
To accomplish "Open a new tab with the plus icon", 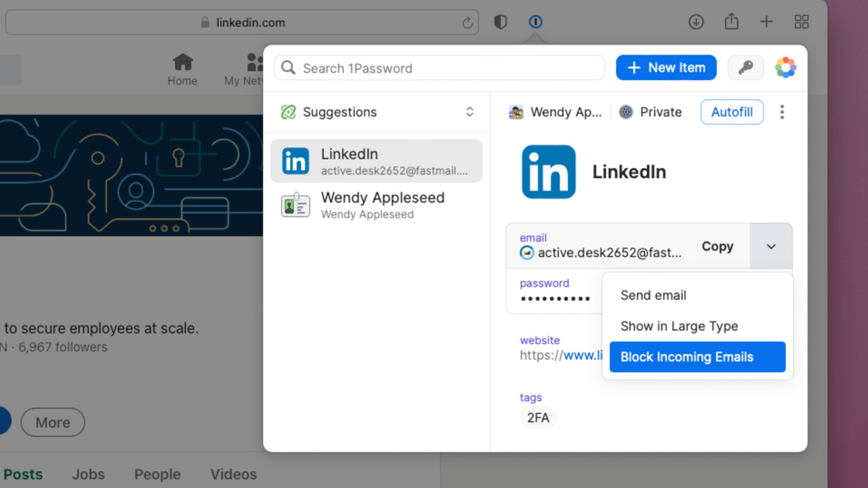I will click(x=766, y=22).
